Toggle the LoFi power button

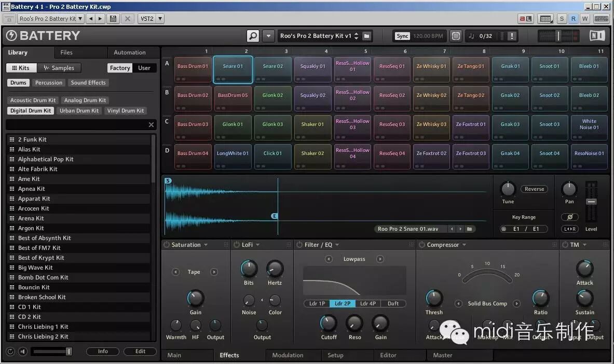click(237, 245)
